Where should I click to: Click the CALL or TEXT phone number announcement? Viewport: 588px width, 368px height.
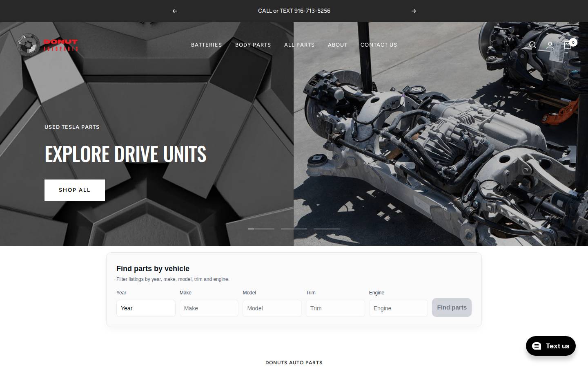pyautogui.click(x=294, y=11)
